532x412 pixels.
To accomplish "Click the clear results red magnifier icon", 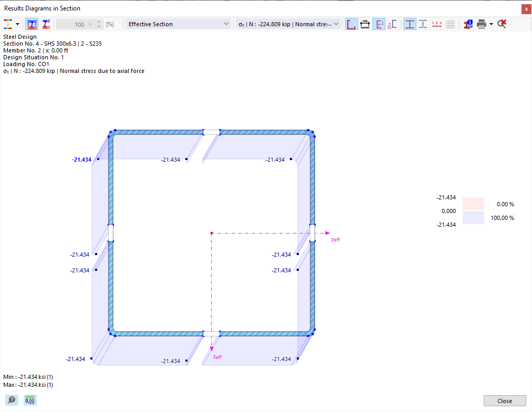I will tap(501, 24).
